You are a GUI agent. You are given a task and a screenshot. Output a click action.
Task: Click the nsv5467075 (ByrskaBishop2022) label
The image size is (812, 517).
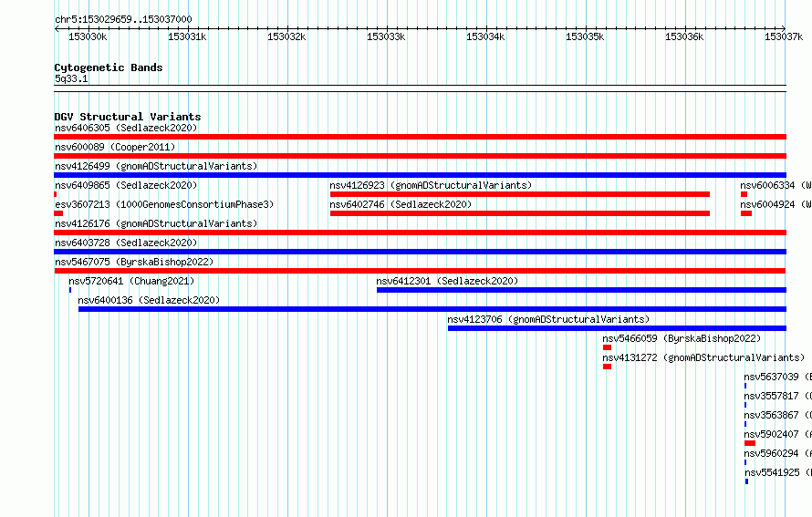click(134, 262)
